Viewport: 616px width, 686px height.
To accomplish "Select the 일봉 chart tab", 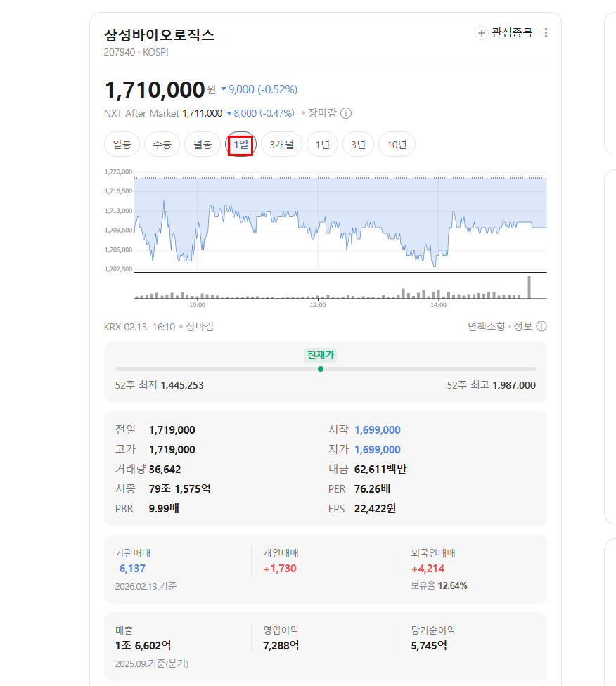I will tap(122, 144).
